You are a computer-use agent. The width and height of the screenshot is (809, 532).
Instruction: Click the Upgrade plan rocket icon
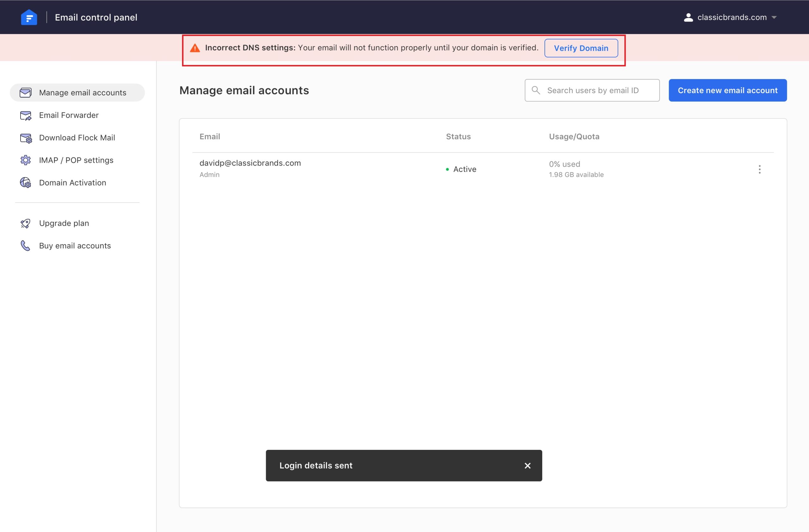point(26,223)
